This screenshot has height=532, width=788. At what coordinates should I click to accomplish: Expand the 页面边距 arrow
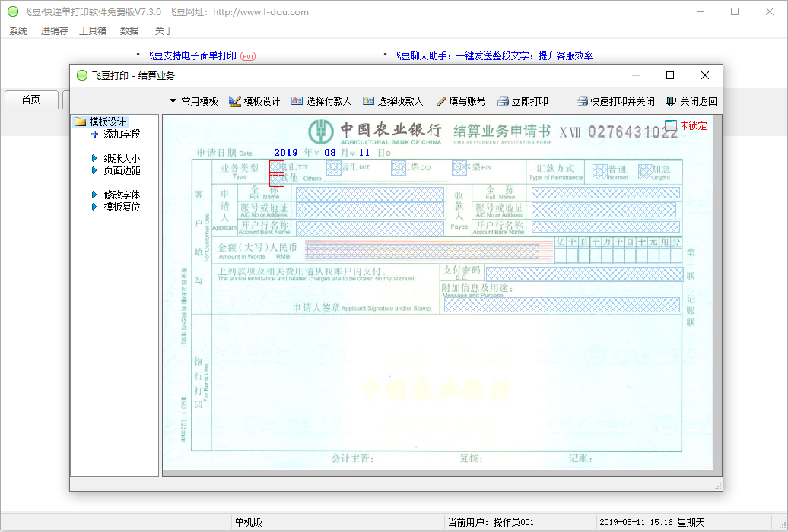pyautogui.click(x=94, y=171)
